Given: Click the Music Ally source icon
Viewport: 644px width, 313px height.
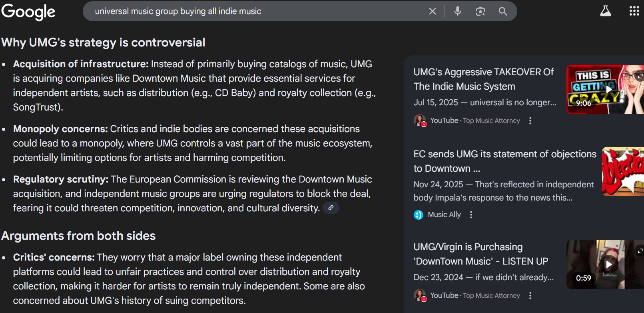Looking at the screenshot, I should (419, 215).
